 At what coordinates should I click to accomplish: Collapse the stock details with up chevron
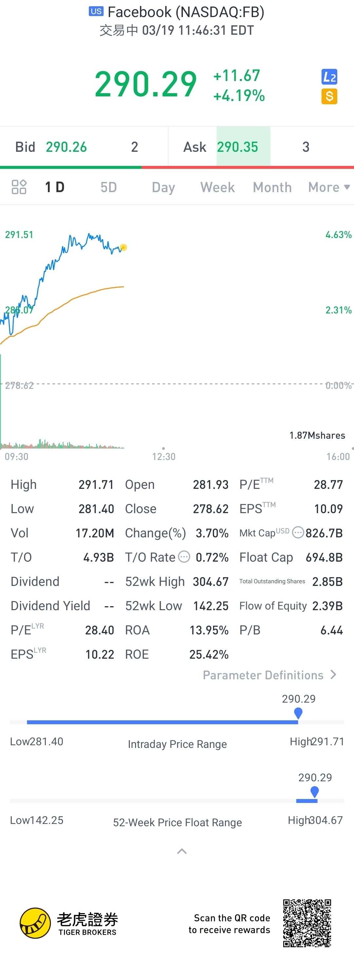182,851
